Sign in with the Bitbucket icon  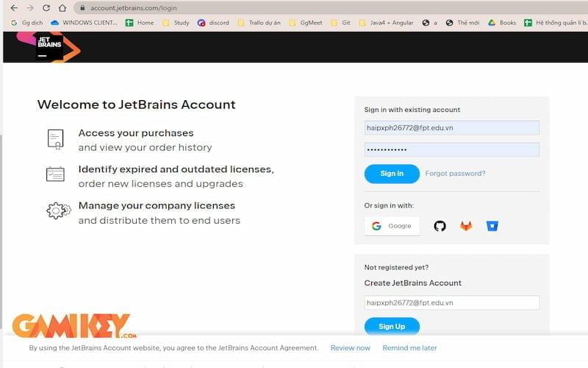point(492,226)
